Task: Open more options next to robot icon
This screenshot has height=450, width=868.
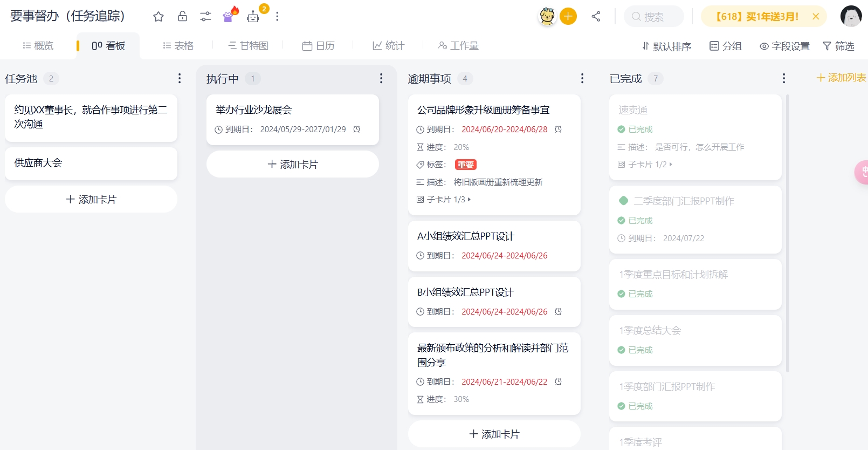Action: (277, 17)
